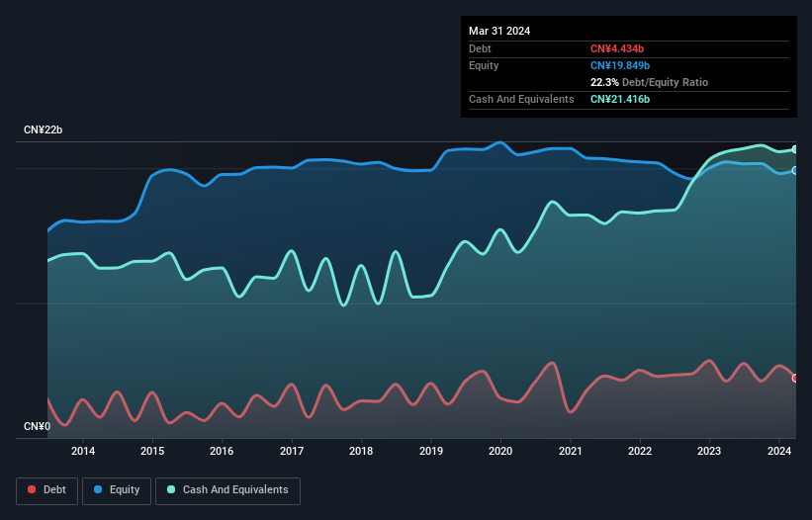Screen dimensions: 812x520
Task: Click tooltip Cash And Equivalents row label
Action: tap(521, 99)
